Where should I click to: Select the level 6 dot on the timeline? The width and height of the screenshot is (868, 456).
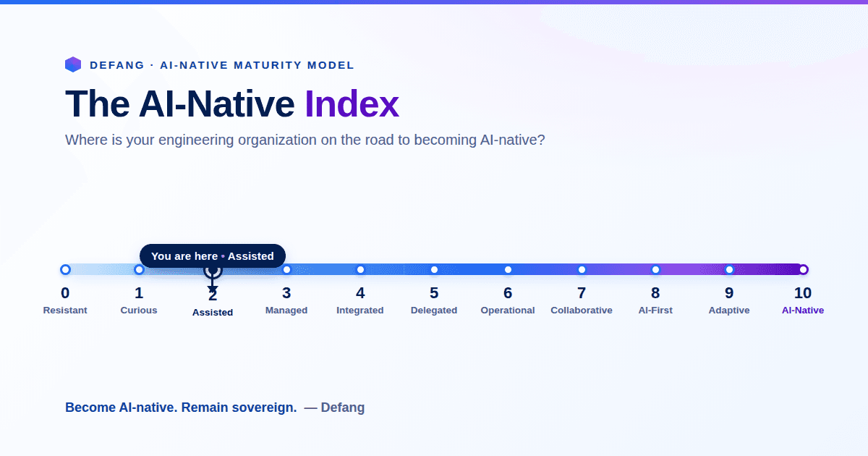point(508,269)
